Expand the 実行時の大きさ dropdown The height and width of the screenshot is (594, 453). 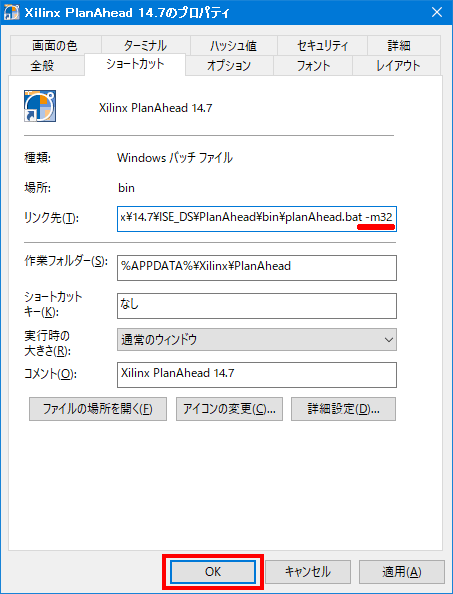(x=257, y=340)
